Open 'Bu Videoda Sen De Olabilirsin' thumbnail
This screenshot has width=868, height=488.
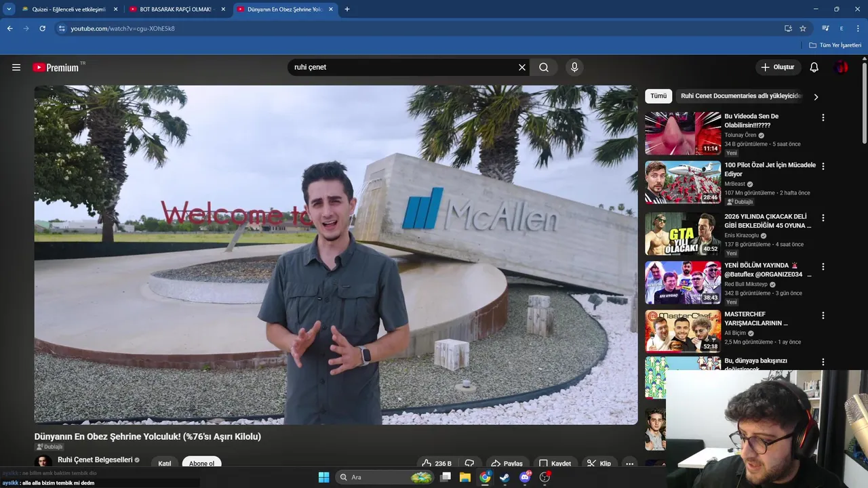click(x=683, y=134)
